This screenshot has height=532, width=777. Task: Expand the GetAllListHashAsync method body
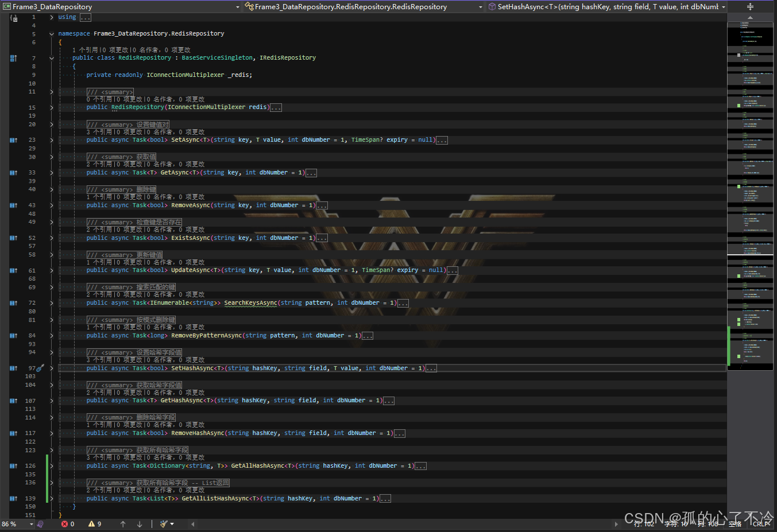52,499
